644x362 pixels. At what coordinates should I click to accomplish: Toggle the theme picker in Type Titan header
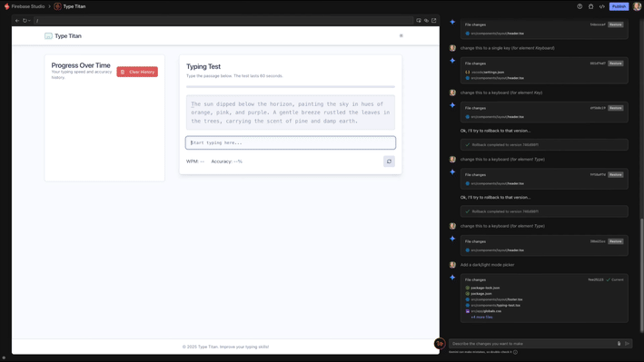pyautogui.click(x=401, y=35)
